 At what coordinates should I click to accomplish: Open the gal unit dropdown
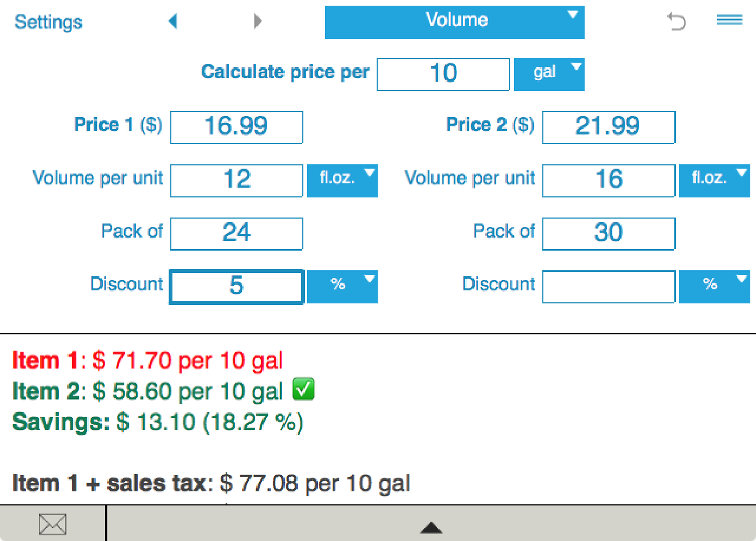click(549, 74)
